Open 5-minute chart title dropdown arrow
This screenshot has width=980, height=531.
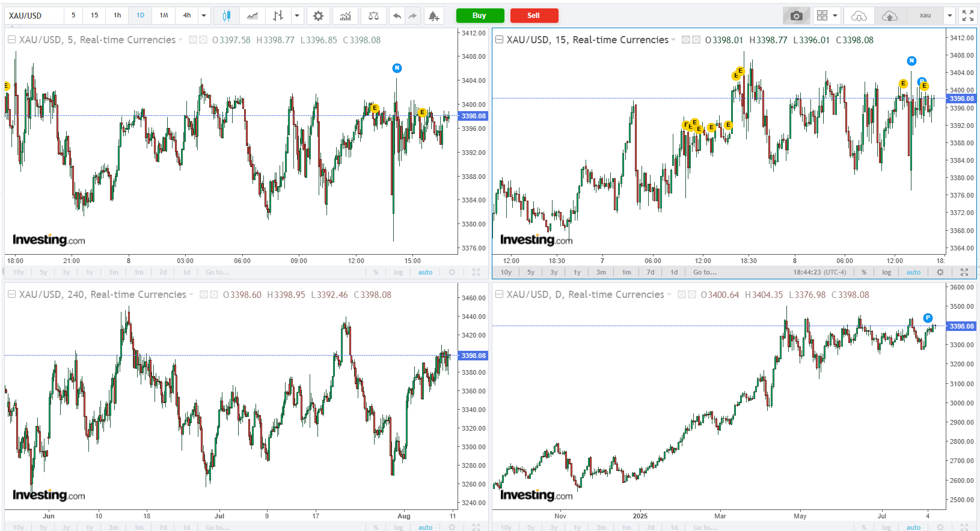(180, 40)
